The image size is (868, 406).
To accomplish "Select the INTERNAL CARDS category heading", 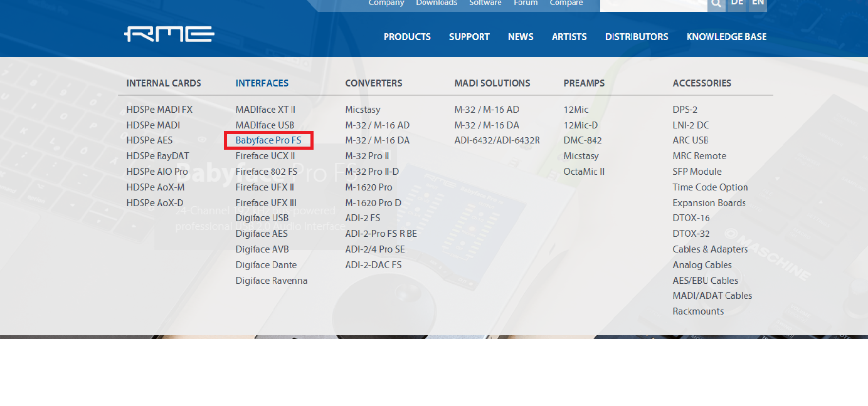I will click(164, 83).
